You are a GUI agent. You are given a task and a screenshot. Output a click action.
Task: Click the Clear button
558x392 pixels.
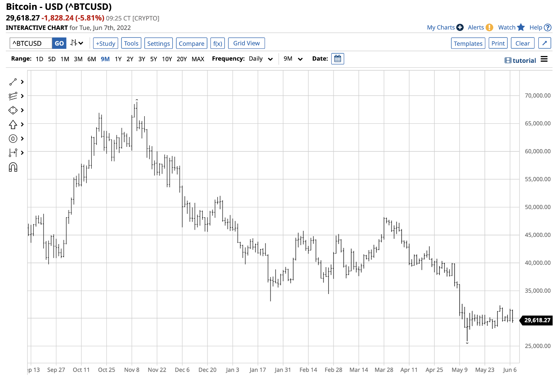click(523, 43)
